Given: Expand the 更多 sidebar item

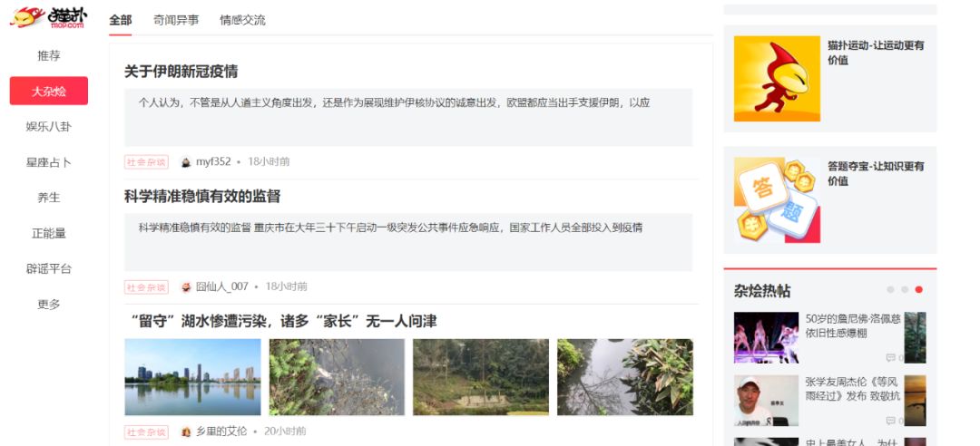Looking at the screenshot, I should click(x=49, y=305).
